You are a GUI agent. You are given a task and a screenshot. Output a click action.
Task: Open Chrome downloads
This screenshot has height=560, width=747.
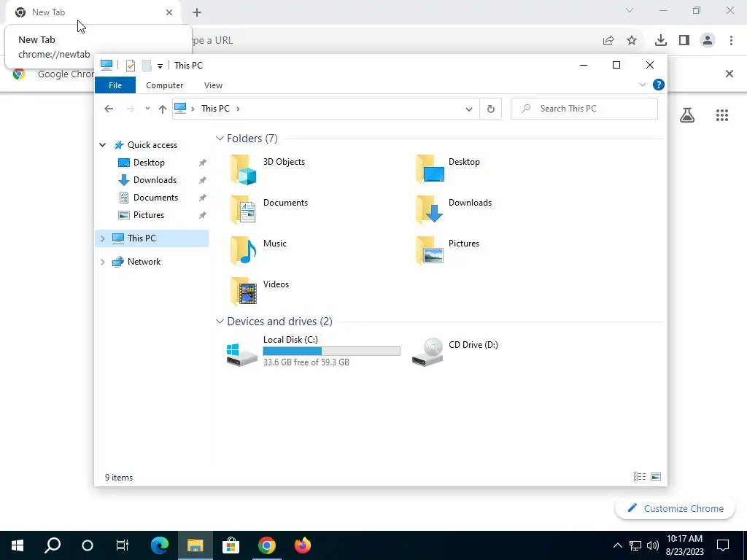[x=661, y=41]
